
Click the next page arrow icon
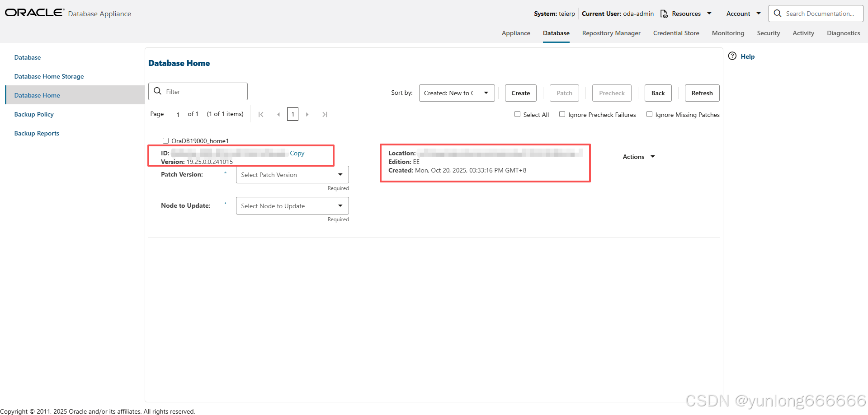307,114
